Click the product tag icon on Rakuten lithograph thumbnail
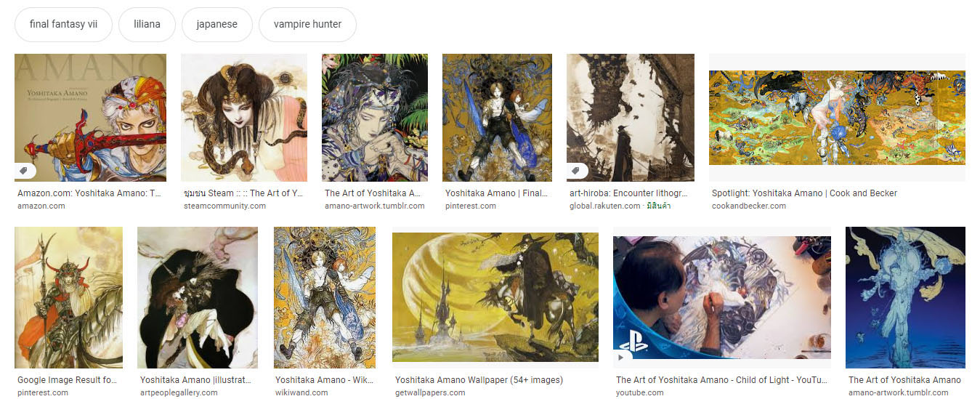Image resolution: width=980 pixels, height=399 pixels. pyautogui.click(x=578, y=172)
